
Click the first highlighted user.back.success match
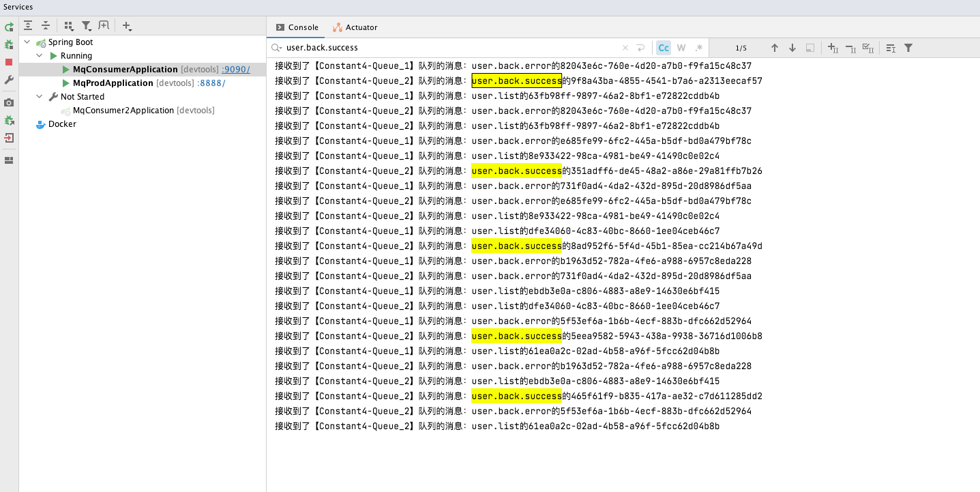pyautogui.click(x=516, y=81)
